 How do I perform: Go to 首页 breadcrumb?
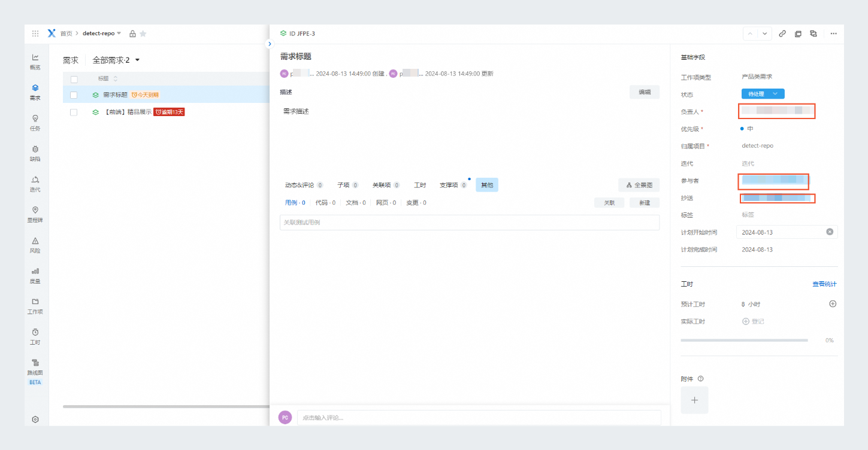click(66, 34)
